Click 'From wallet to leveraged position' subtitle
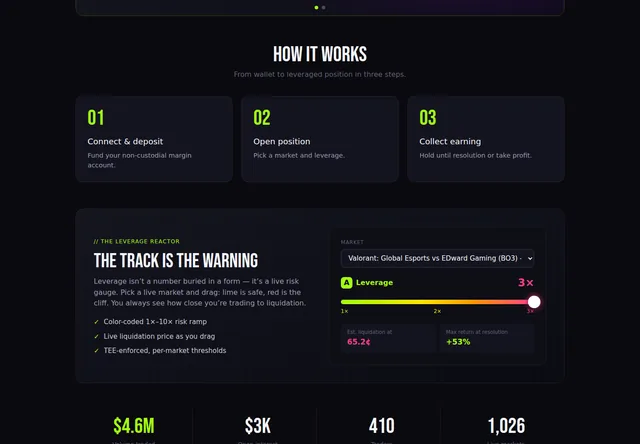The height and width of the screenshot is (444, 640). pyautogui.click(x=320, y=74)
